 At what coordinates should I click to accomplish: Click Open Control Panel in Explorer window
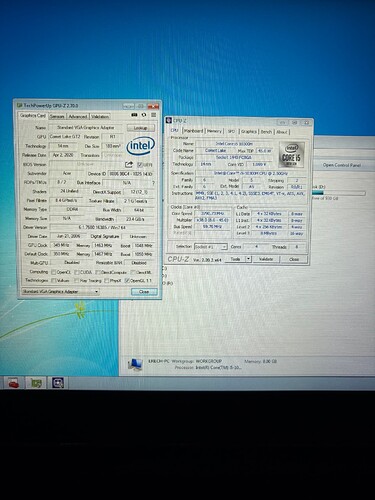[x=342, y=165]
